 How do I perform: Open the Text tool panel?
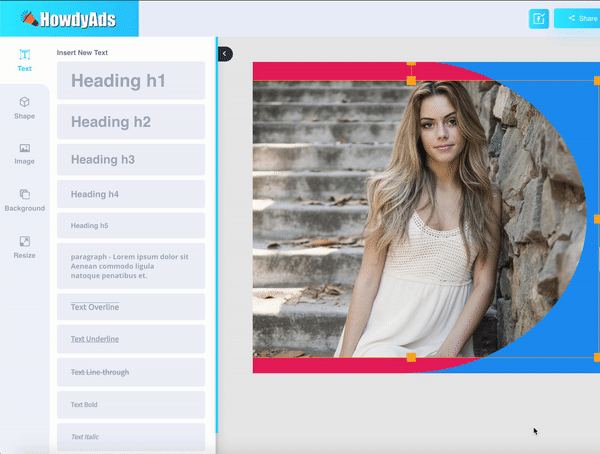coord(24,60)
